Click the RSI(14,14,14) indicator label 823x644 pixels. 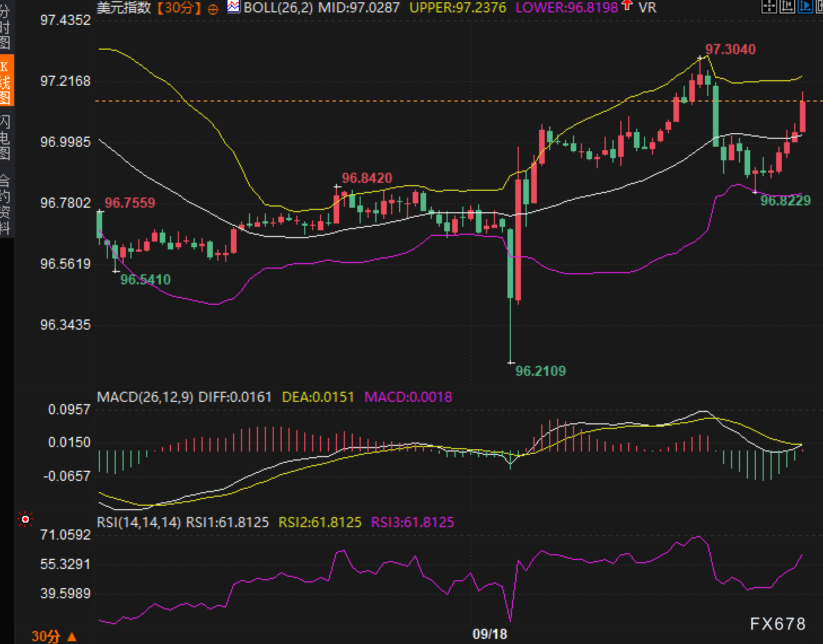coord(139,522)
